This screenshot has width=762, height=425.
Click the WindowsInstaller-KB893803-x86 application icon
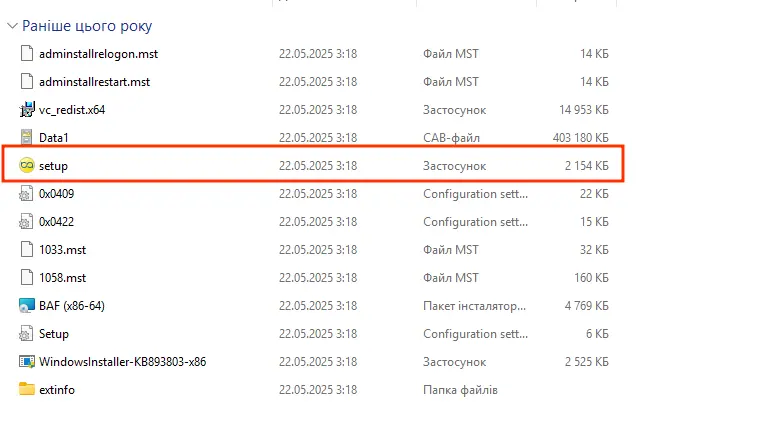point(27,362)
